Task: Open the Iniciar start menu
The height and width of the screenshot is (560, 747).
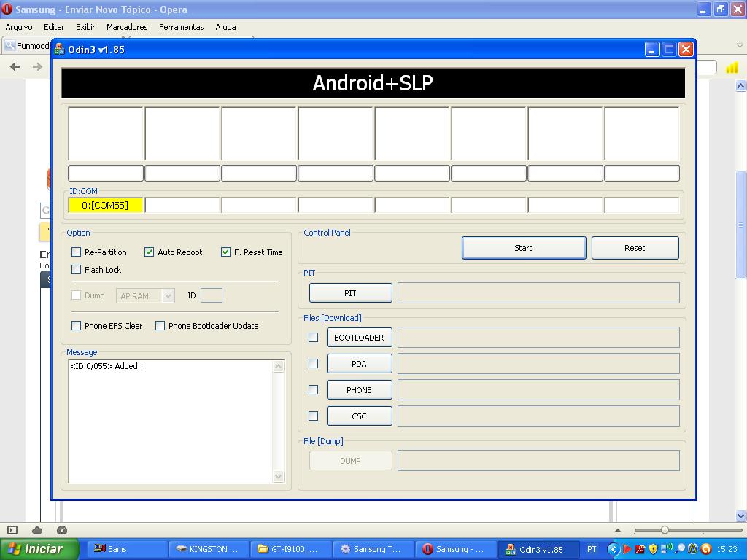Action: point(39,549)
